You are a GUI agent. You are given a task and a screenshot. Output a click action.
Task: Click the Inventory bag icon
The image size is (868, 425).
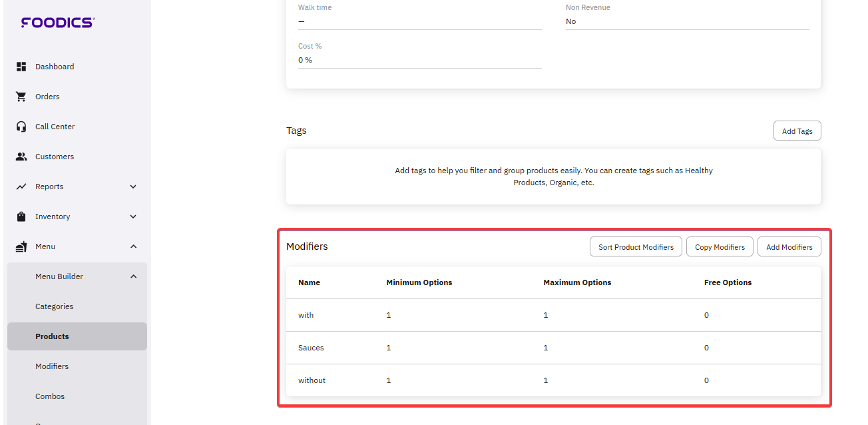point(21,216)
